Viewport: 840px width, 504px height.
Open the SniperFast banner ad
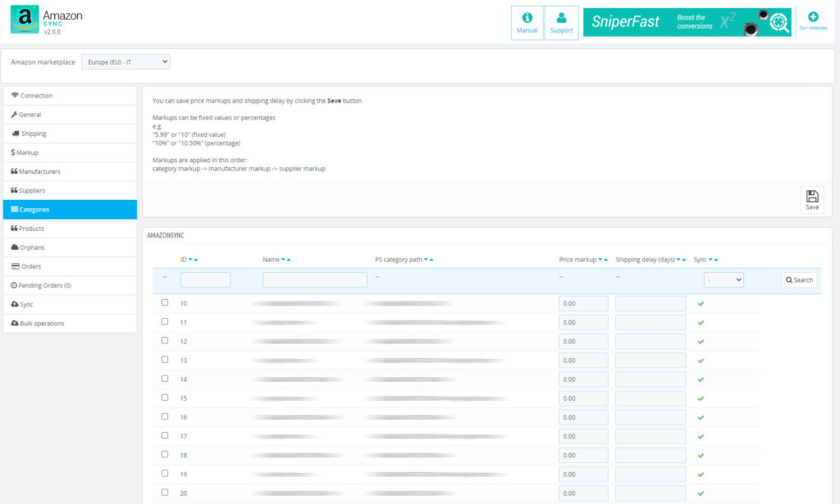[687, 22]
